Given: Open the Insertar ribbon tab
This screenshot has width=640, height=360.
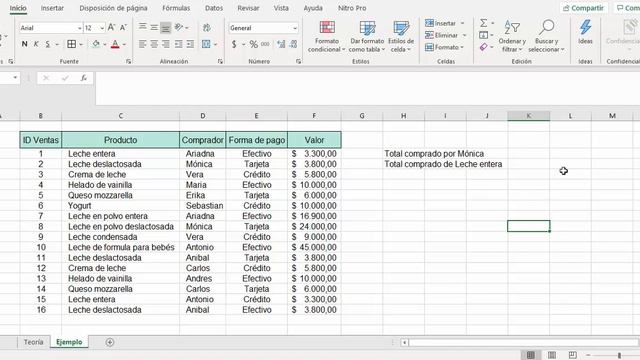Looking at the screenshot, I should coord(52,8).
